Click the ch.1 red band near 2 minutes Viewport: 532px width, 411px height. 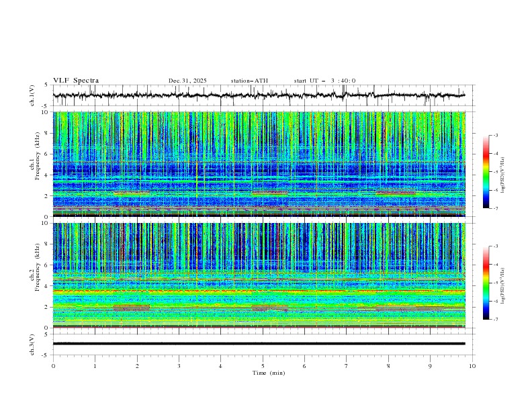[132, 193]
